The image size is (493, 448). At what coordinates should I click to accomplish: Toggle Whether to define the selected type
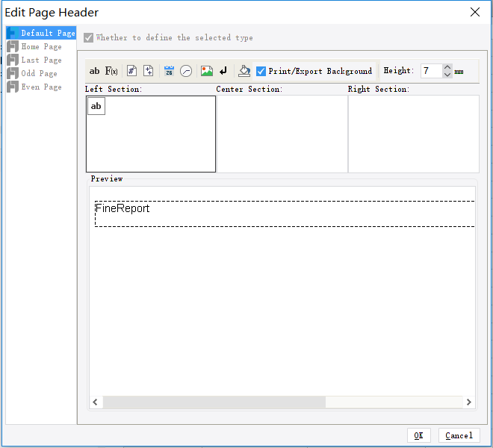(88, 38)
